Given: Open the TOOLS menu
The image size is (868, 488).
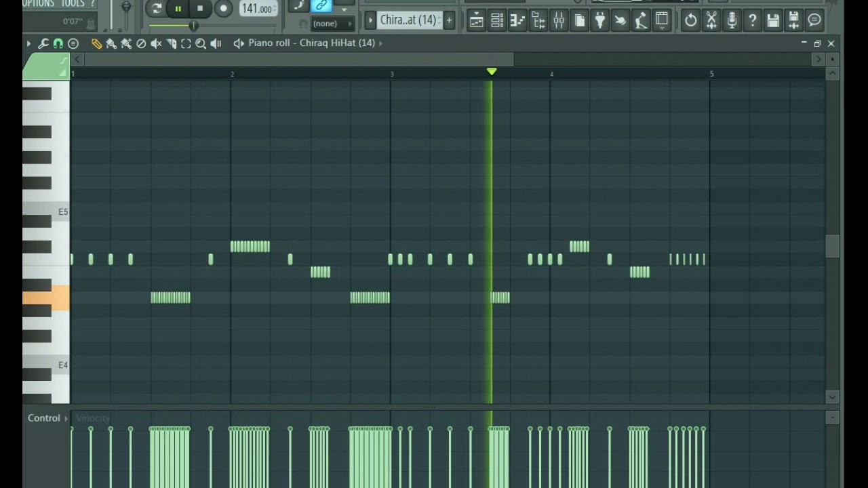Looking at the screenshot, I should coord(73,4).
